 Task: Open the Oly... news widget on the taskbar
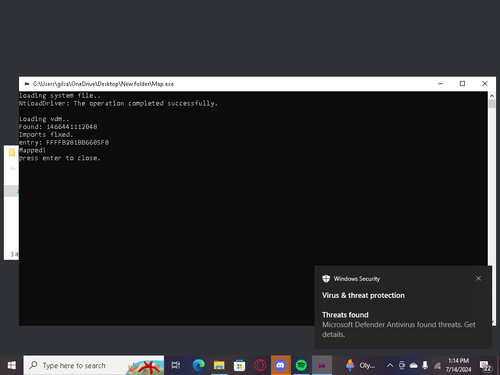[360, 365]
